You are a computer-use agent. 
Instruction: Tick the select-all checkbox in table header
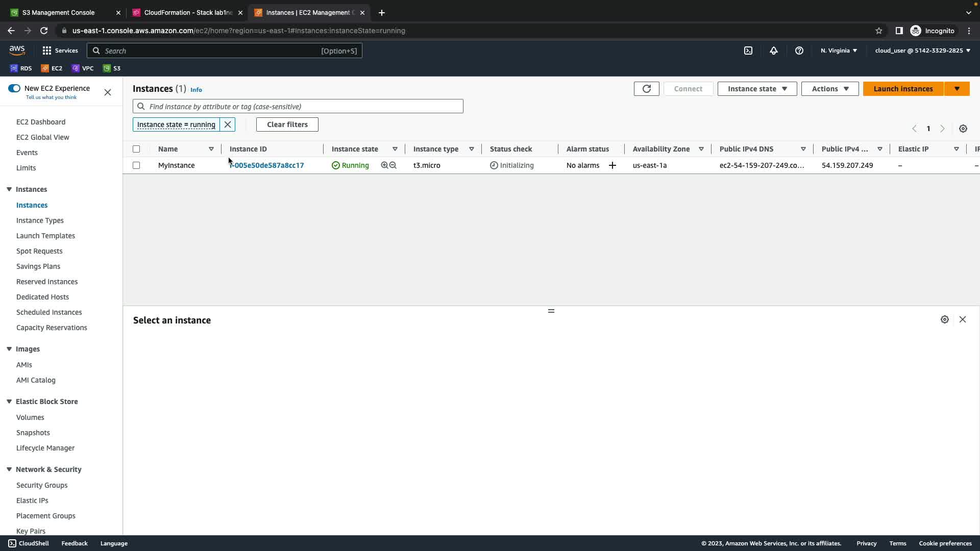point(136,149)
